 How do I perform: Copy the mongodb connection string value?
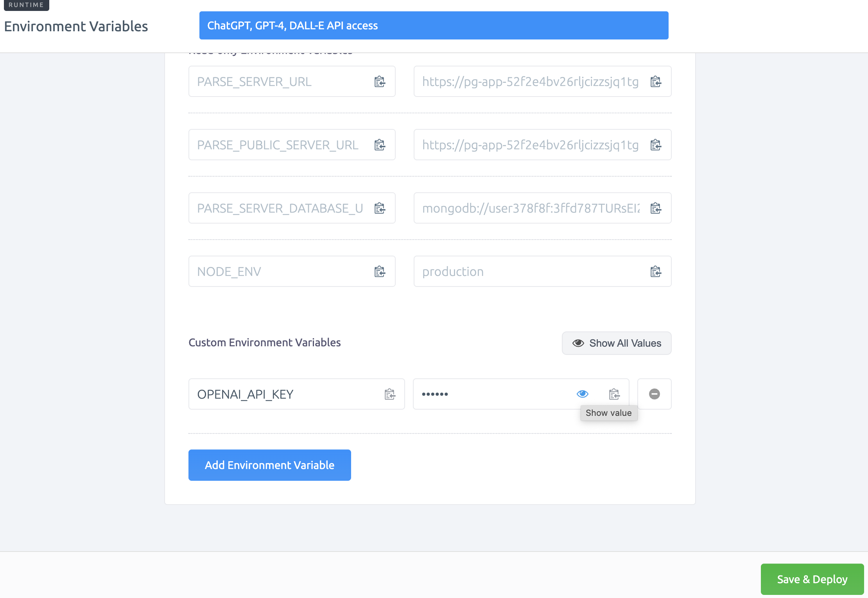pos(656,208)
